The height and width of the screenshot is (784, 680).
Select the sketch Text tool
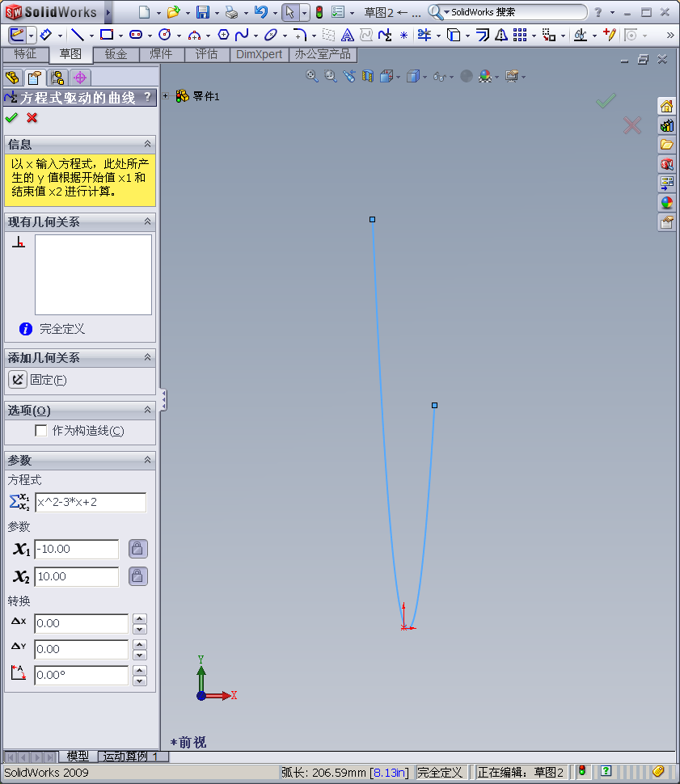click(347, 35)
